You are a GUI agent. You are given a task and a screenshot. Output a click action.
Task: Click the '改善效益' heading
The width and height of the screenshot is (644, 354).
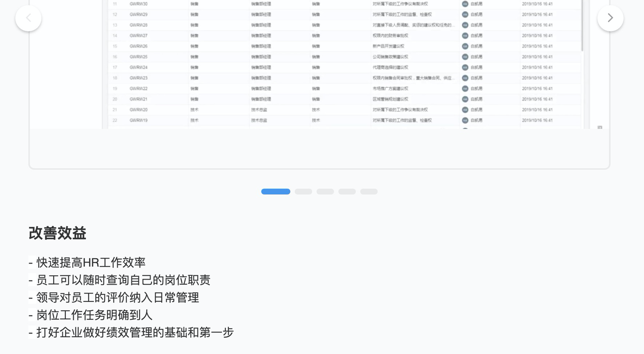pyautogui.click(x=57, y=233)
